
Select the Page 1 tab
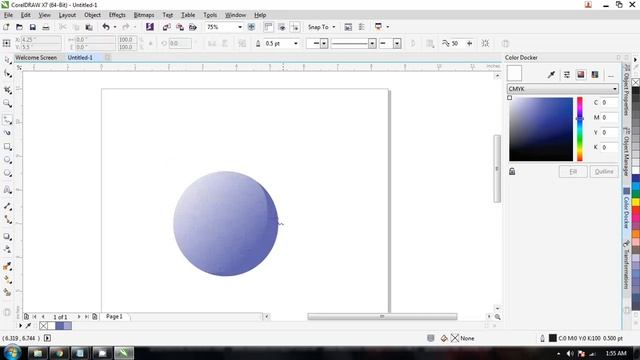tap(114, 316)
